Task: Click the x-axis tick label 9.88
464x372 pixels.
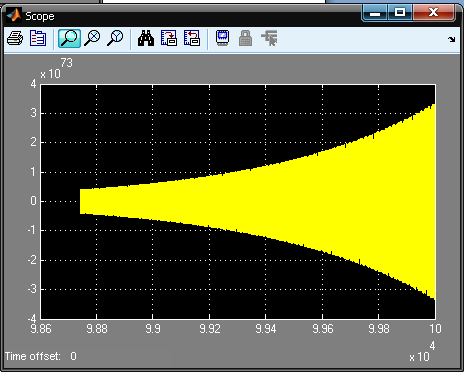Action: pos(97,329)
